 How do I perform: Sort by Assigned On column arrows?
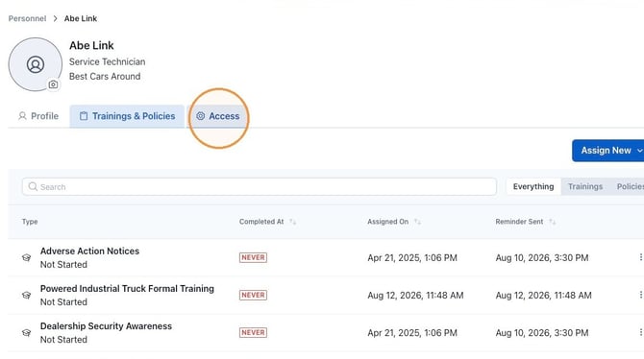417,222
